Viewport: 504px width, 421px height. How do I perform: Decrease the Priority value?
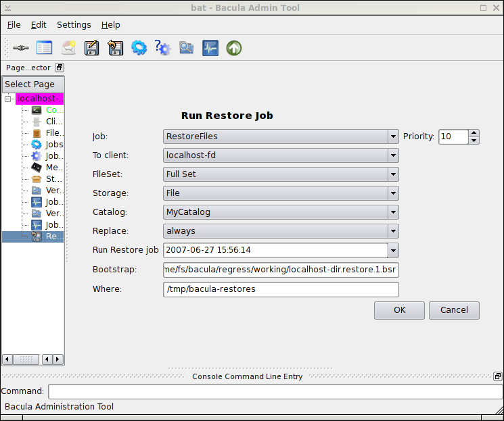click(x=474, y=141)
